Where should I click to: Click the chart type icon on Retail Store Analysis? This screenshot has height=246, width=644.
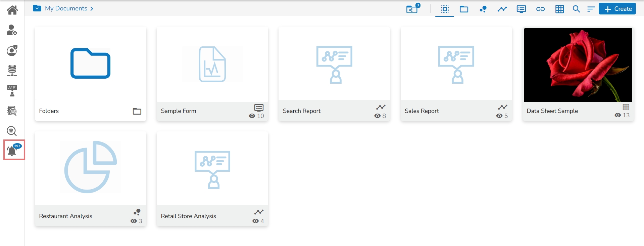259,212
